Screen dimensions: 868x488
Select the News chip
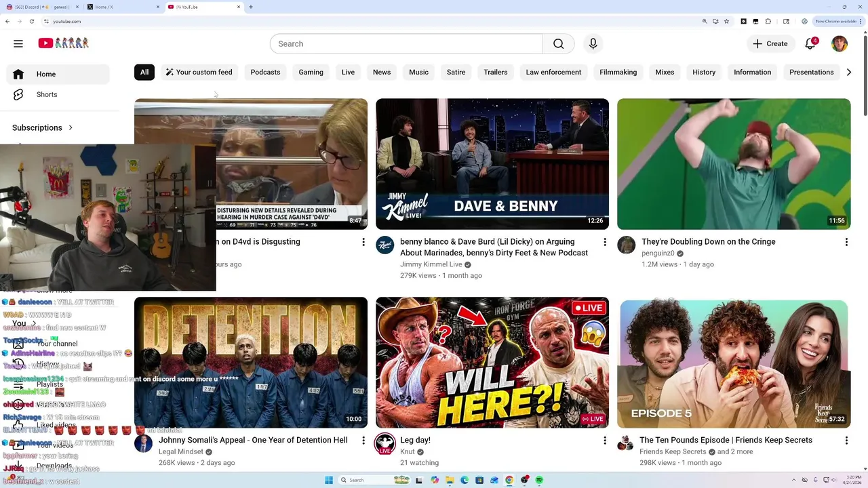pos(382,72)
